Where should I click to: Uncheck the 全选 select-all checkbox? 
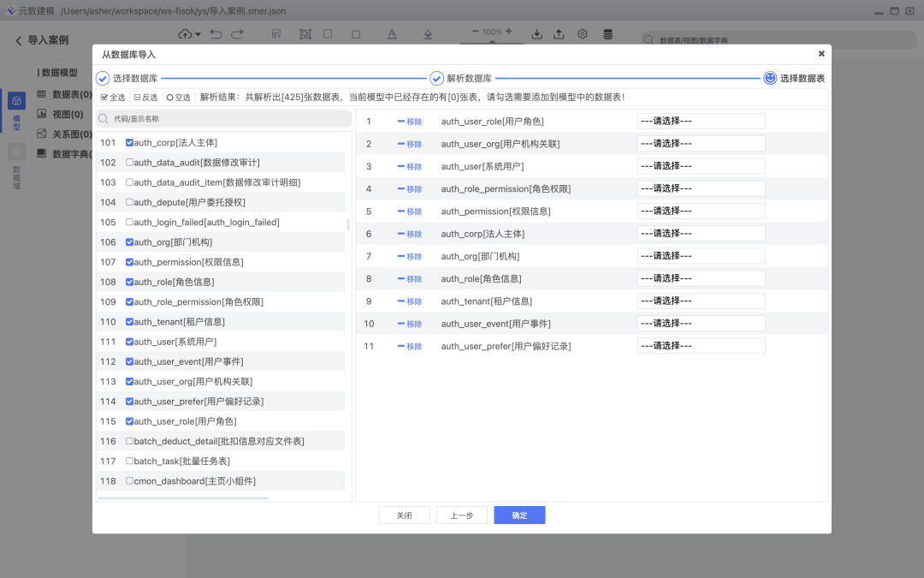108,97
